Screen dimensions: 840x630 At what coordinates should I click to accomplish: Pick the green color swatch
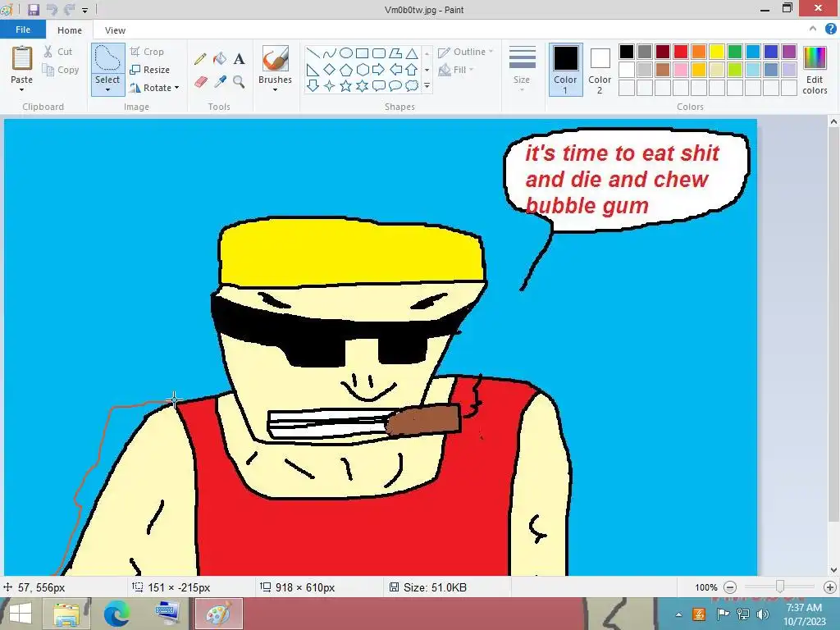735,52
